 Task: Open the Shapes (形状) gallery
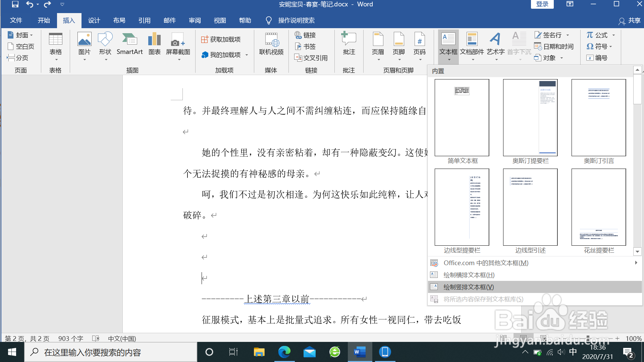click(105, 47)
